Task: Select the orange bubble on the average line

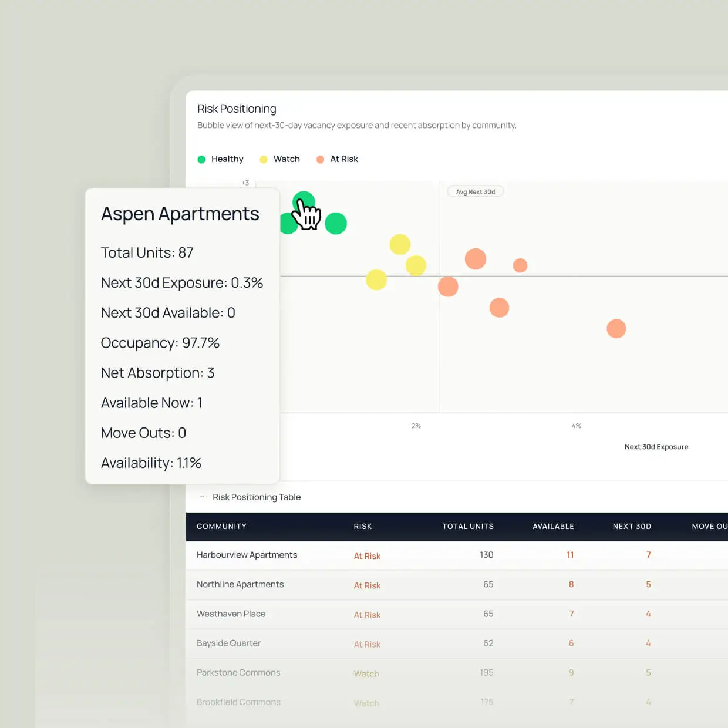Action: click(448, 287)
